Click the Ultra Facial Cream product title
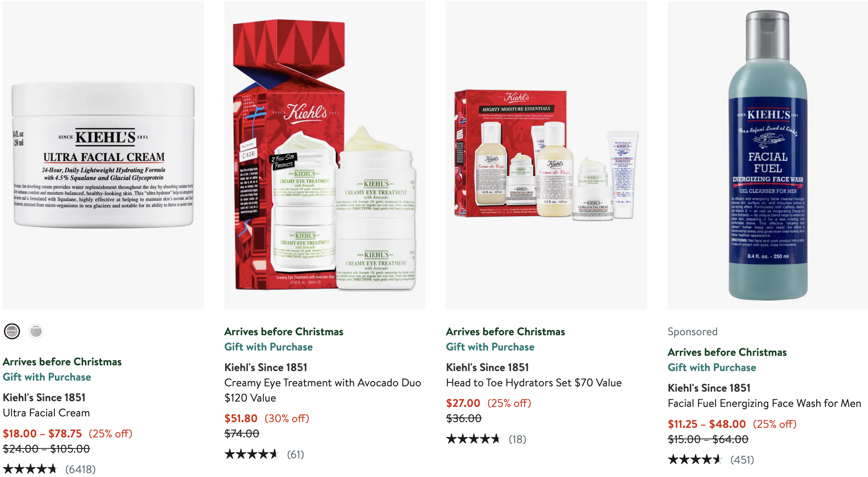The image size is (868, 477). (x=46, y=413)
